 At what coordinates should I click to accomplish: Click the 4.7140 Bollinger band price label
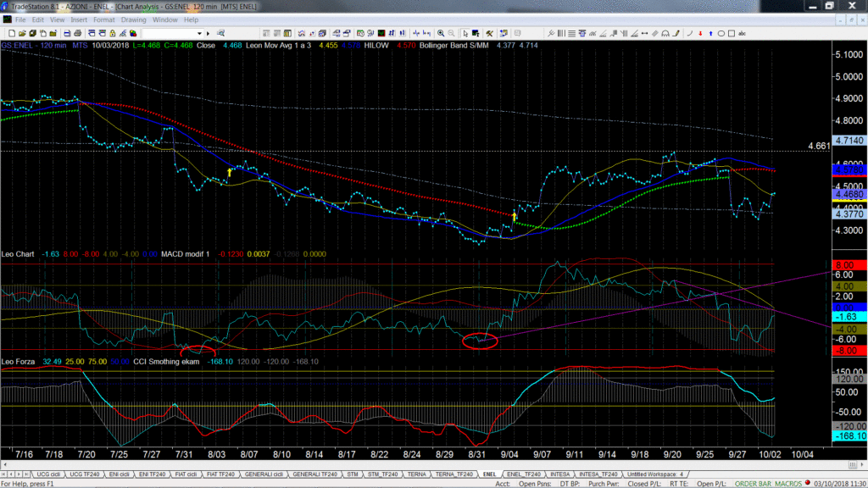[x=849, y=141]
